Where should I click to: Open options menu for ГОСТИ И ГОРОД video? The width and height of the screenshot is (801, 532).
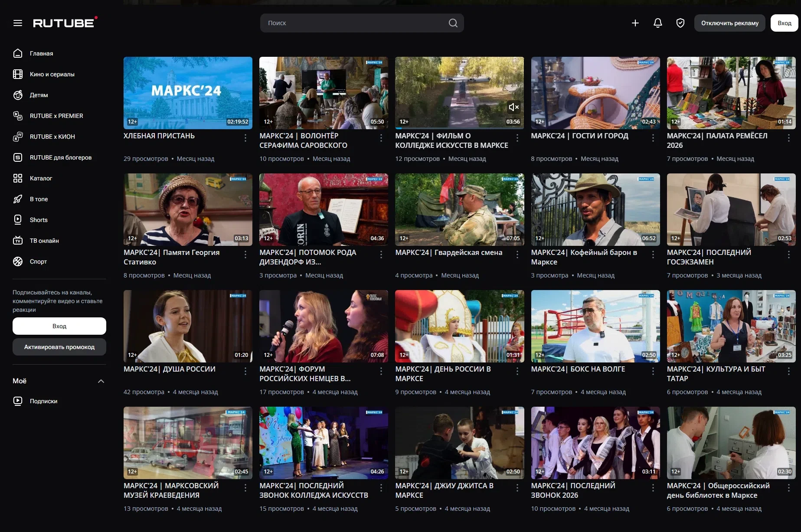coord(653,138)
